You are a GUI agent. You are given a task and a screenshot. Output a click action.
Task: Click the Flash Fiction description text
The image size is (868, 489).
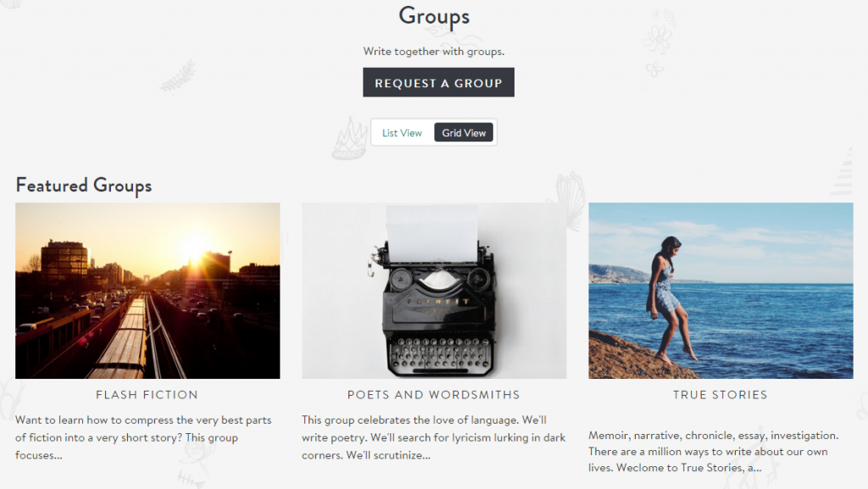[x=143, y=437]
